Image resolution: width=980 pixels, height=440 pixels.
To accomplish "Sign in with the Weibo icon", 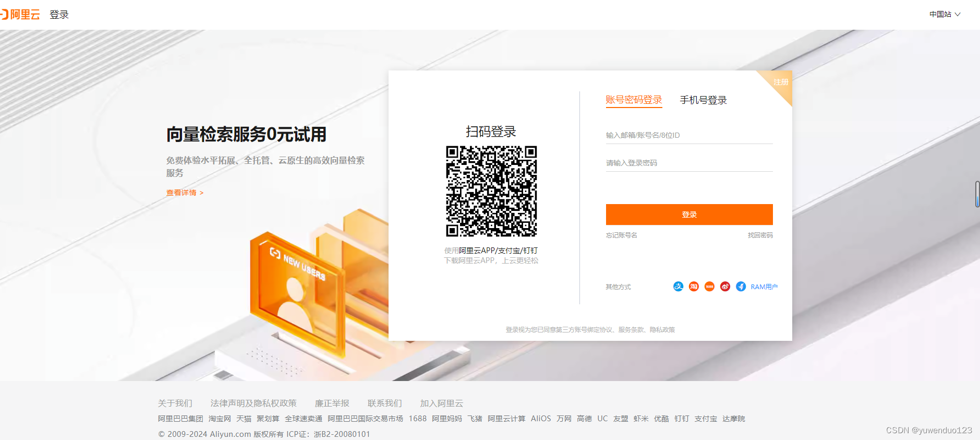I will (725, 287).
